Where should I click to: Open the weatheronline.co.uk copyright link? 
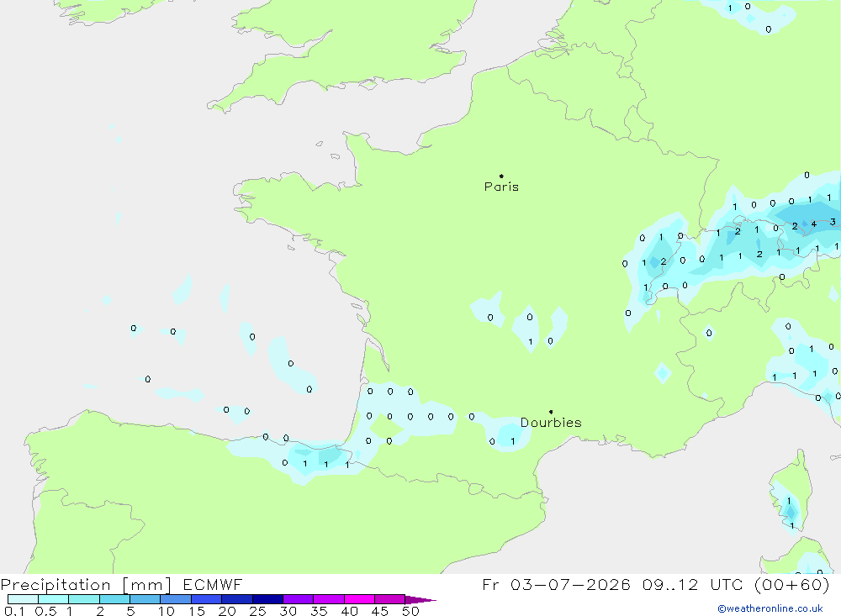770,608
